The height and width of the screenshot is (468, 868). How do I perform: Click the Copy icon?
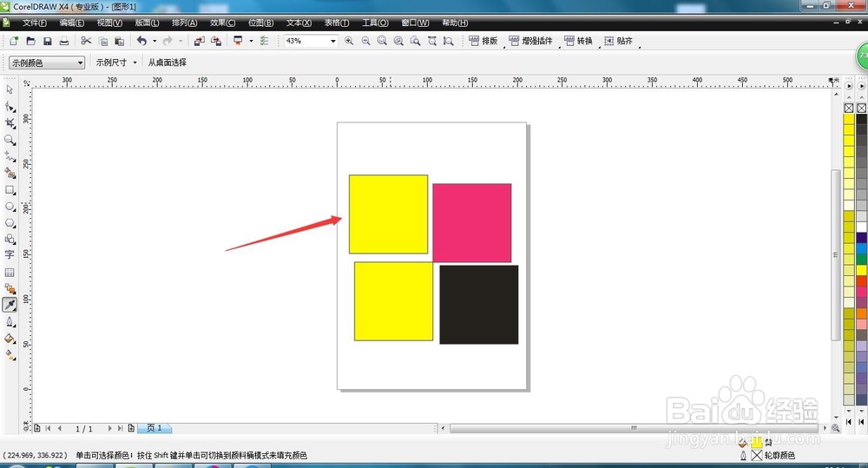(x=103, y=41)
